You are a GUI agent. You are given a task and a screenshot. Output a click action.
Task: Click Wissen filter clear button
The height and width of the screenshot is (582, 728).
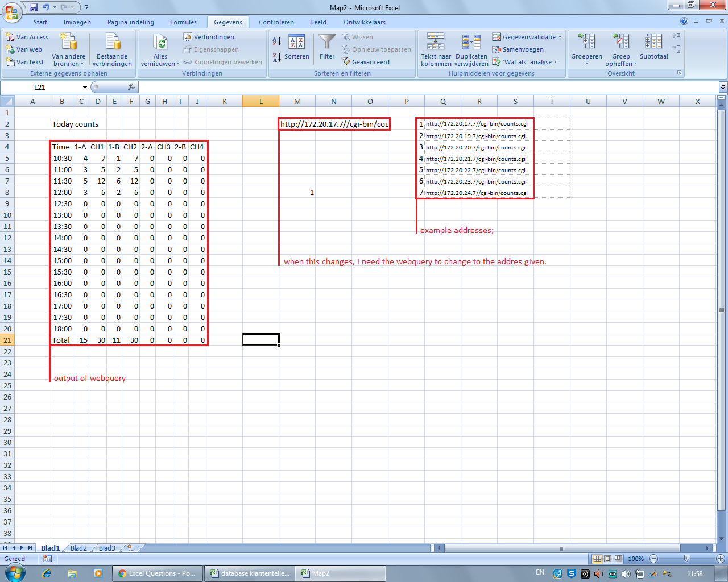point(358,37)
